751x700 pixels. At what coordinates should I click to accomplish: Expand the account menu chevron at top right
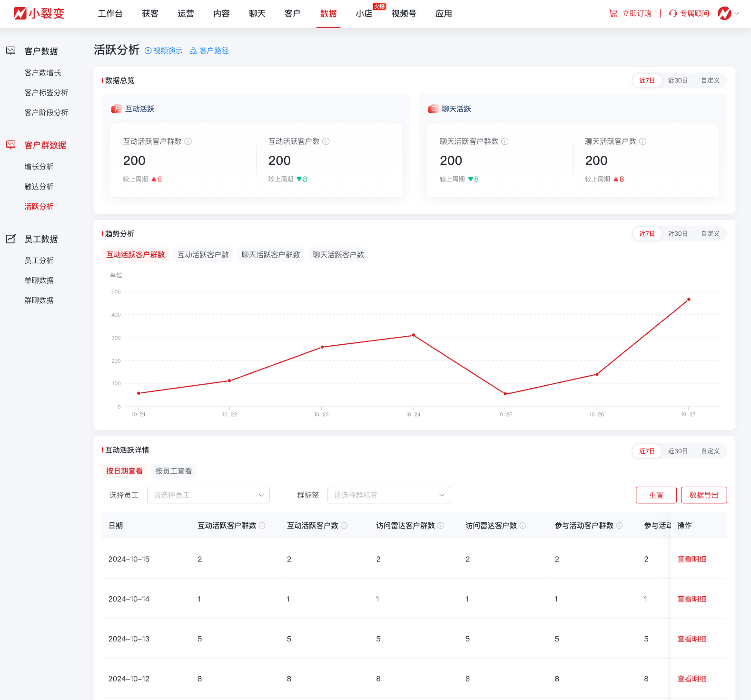pyautogui.click(x=737, y=13)
